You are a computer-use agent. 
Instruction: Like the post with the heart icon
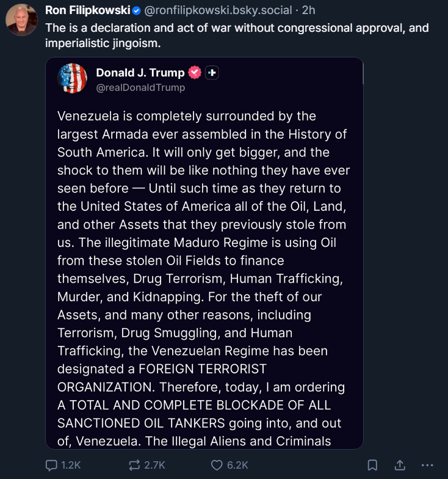[217, 465]
